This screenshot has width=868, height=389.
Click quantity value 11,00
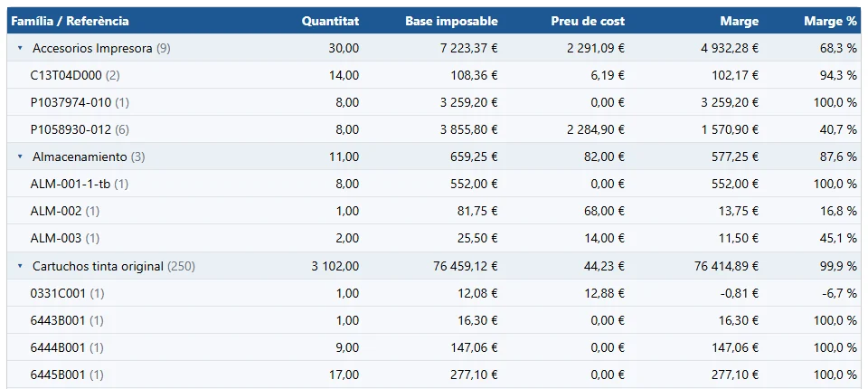[x=344, y=157]
